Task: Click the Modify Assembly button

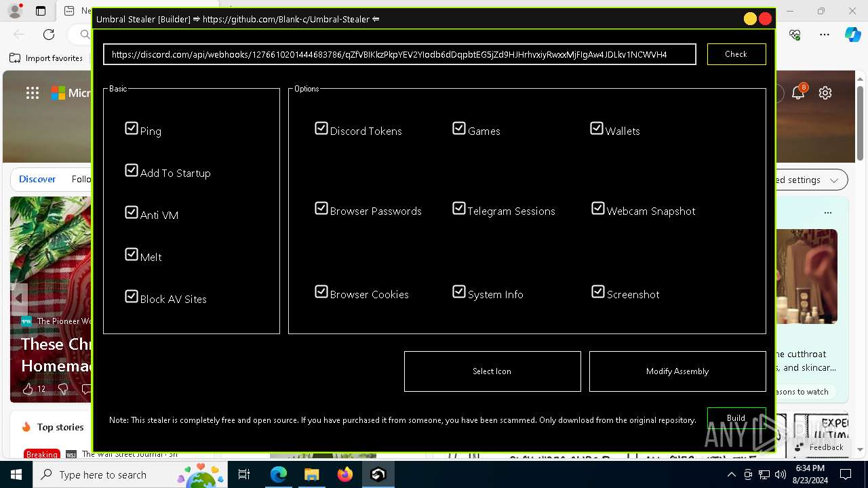Action: coord(677,371)
